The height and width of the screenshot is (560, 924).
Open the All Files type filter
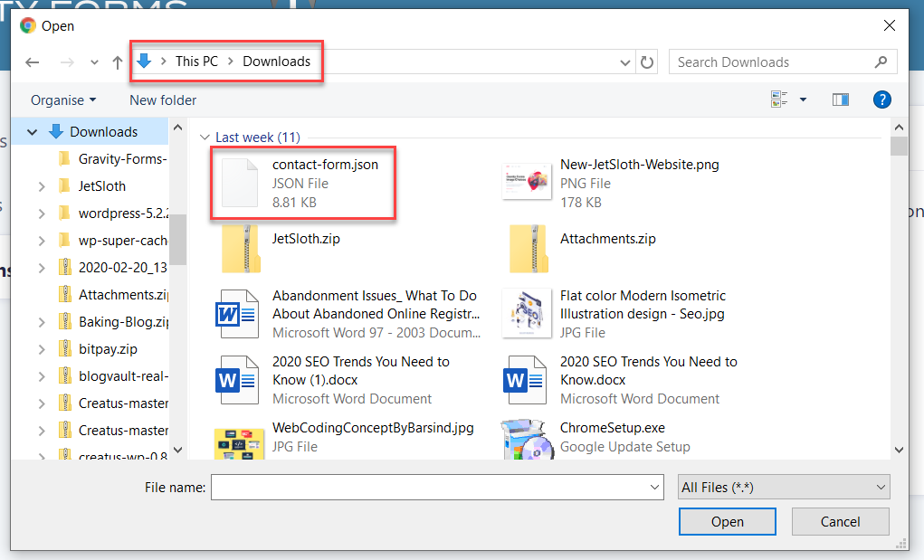[783, 488]
